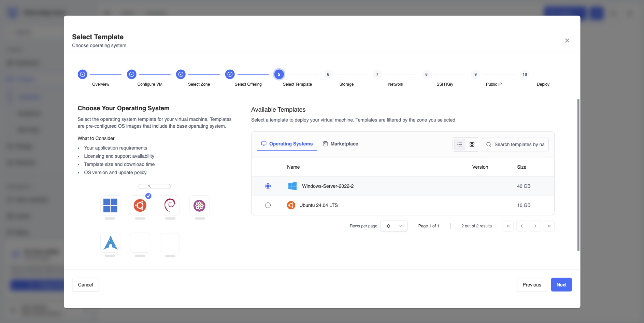Click the '2 out of 2 results' text
The image size is (644, 323).
(x=476, y=226)
